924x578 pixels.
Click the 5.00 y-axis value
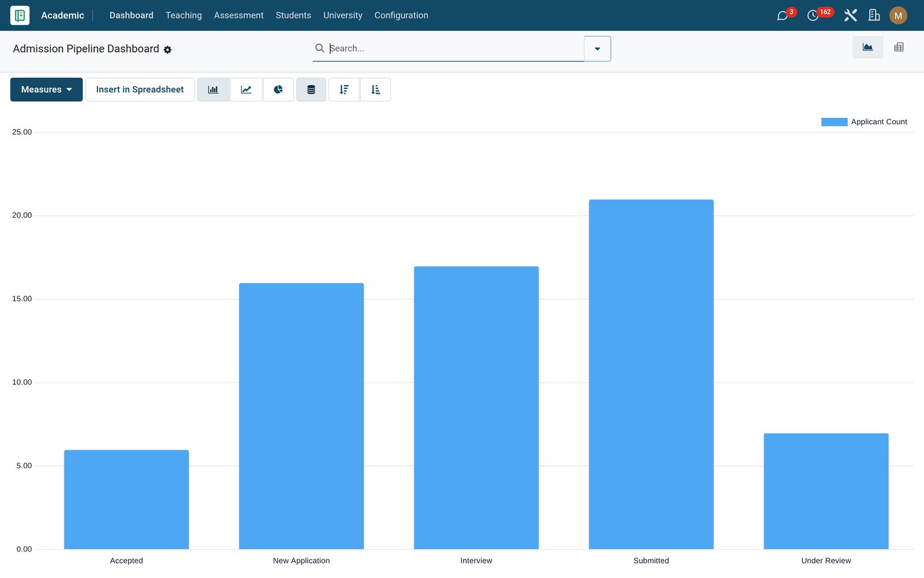24,465
